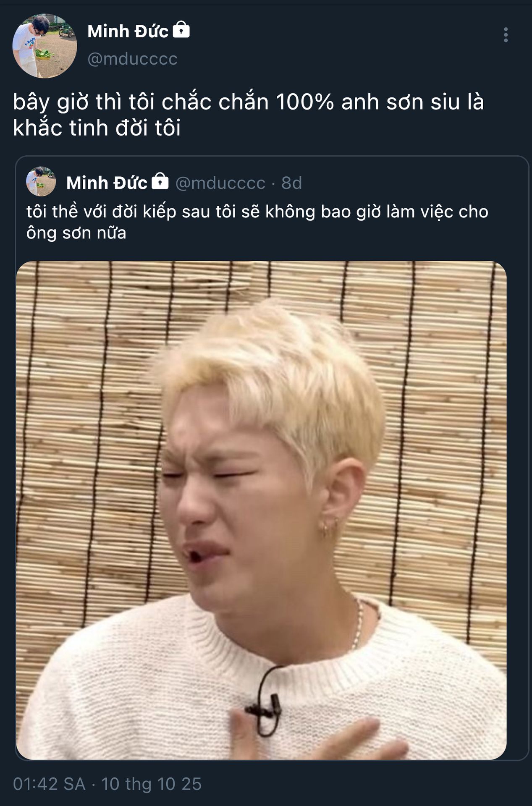Screen dimensions: 532x806
Task: Tap the line reading khắc tinh đời tôi
Action: coord(97,128)
